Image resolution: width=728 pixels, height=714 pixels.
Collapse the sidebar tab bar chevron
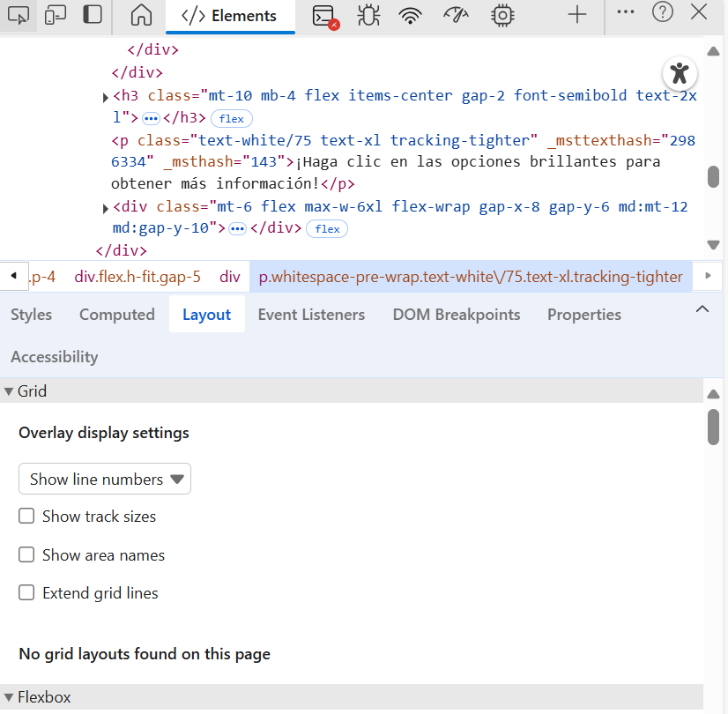pyautogui.click(x=702, y=309)
